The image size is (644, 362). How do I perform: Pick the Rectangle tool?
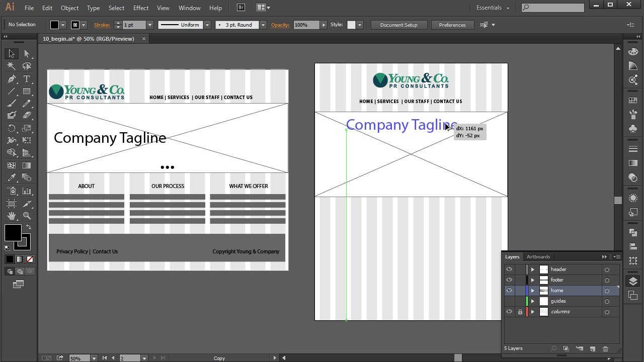27,92
